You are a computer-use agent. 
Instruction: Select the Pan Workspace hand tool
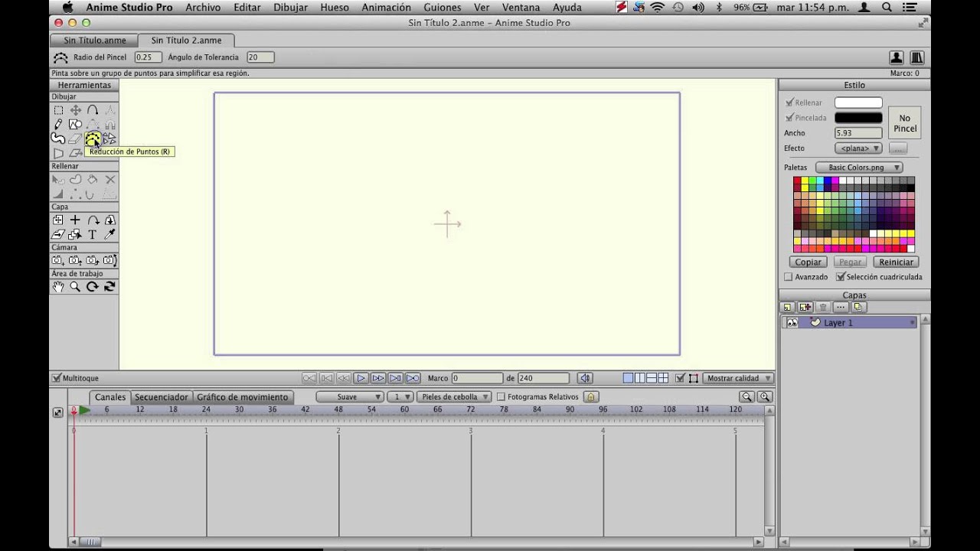[58, 286]
